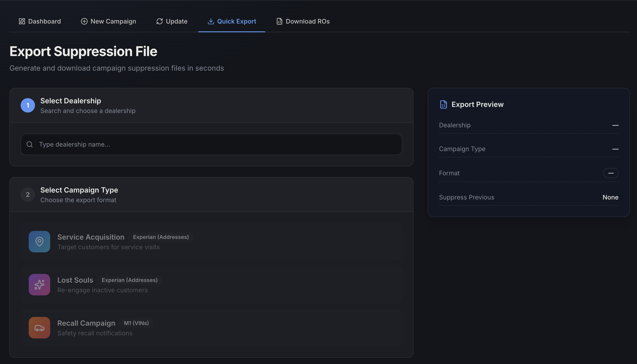Click the Select Dealership heading
The image size is (637, 364).
click(x=71, y=101)
